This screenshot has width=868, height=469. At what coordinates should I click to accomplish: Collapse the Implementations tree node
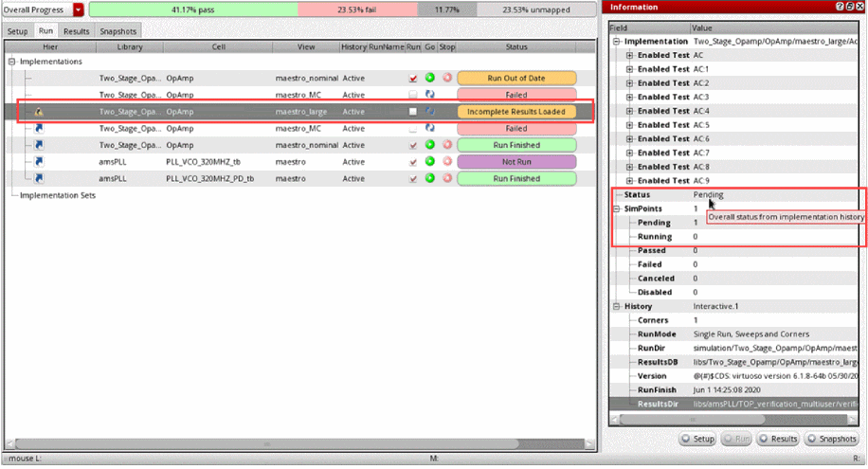click(x=11, y=62)
